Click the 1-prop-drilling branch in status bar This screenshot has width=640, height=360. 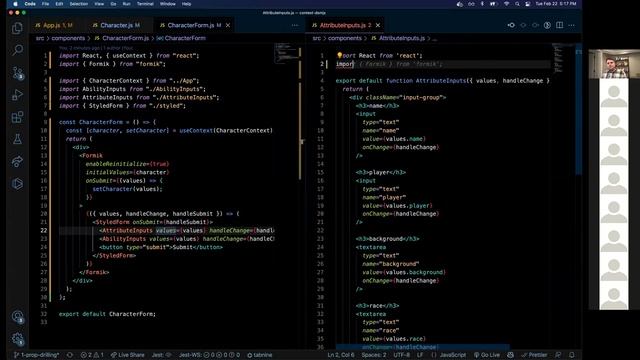37,355
